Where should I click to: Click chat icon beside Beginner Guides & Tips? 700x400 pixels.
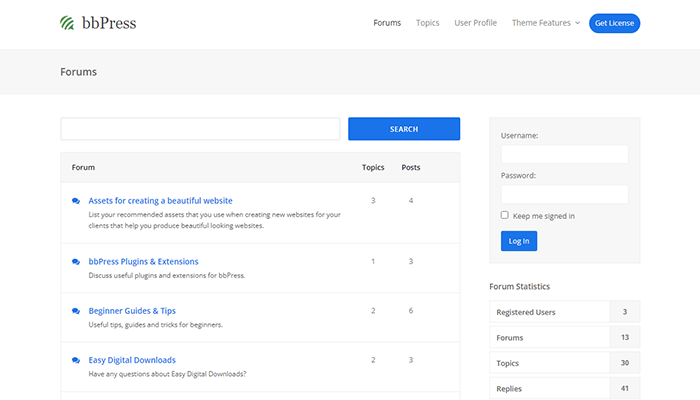pyautogui.click(x=76, y=311)
